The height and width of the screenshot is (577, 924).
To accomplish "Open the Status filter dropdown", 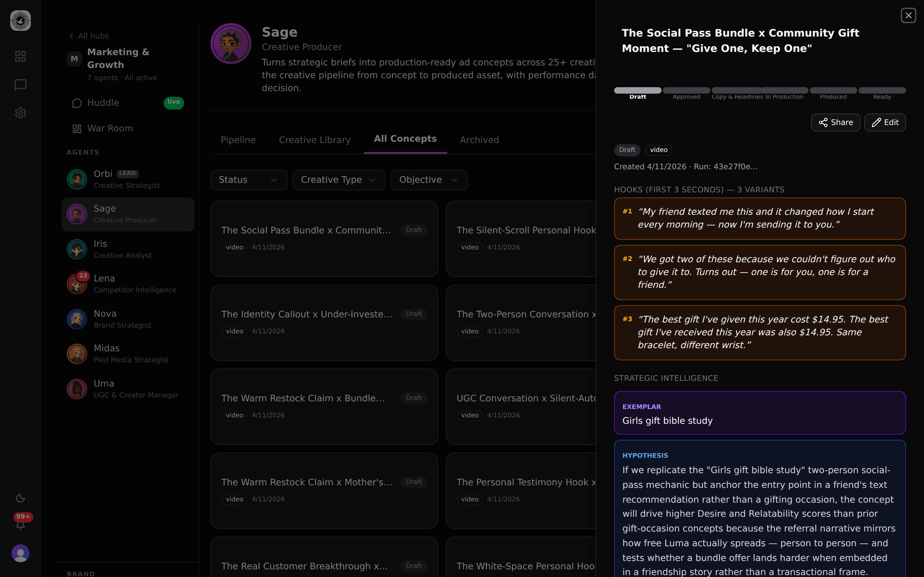I will (248, 180).
